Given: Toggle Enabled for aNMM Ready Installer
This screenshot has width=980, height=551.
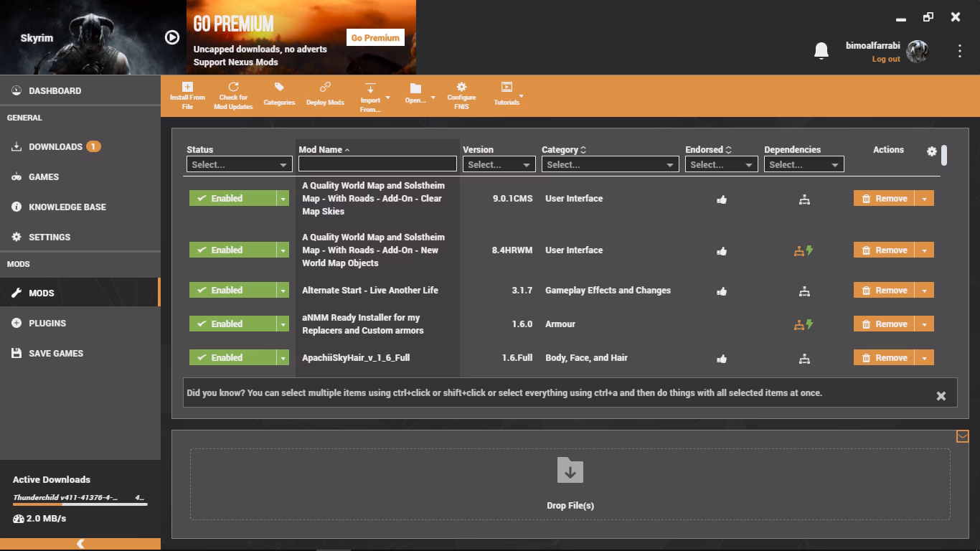Looking at the screenshot, I should [232, 324].
